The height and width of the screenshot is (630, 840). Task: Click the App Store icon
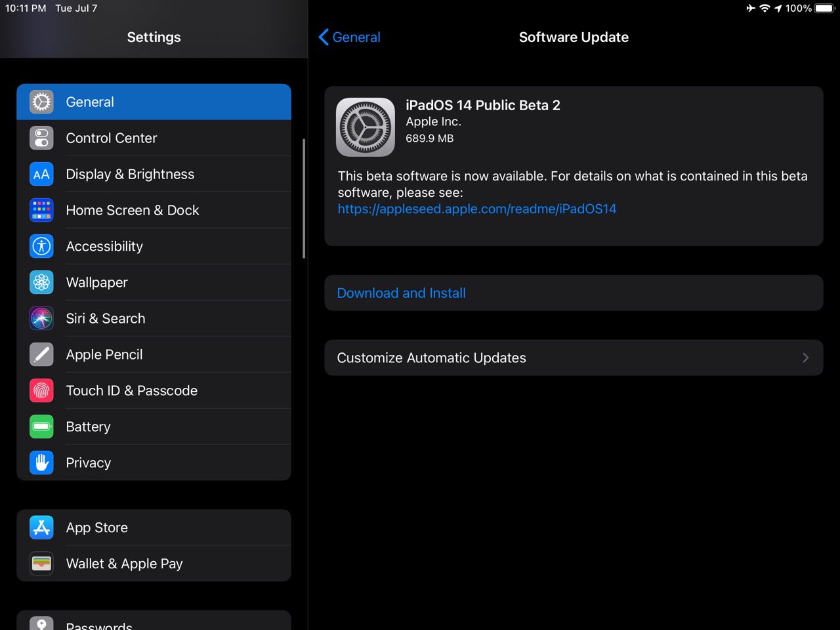[41, 528]
